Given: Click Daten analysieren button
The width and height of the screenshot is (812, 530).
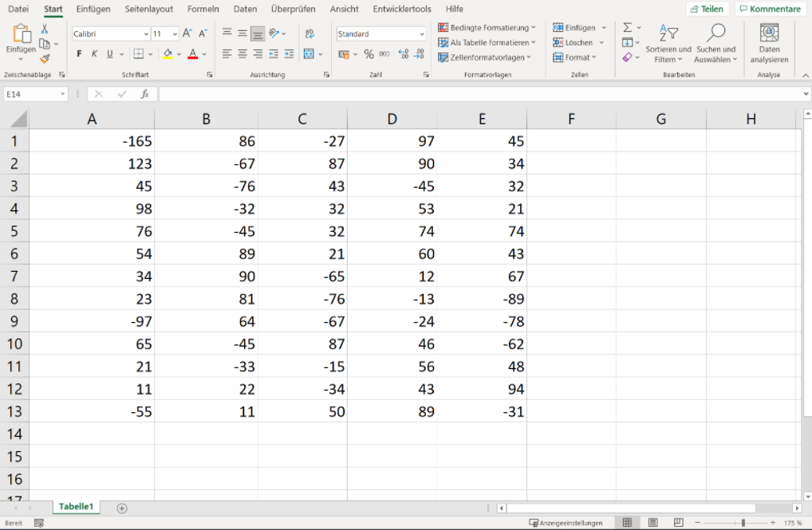Looking at the screenshot, I should click(x=769, y=44).
